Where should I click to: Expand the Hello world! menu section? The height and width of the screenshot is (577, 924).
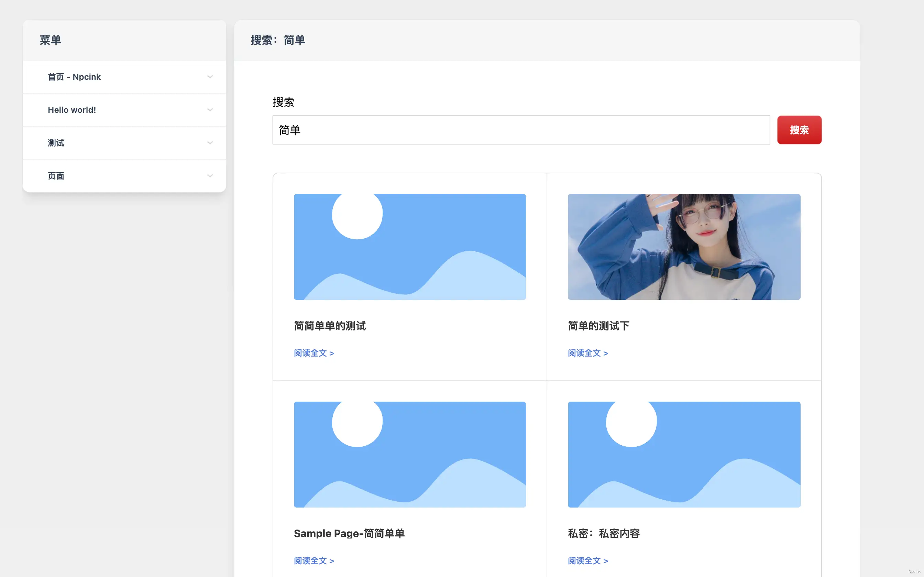[x=210, y=110]
